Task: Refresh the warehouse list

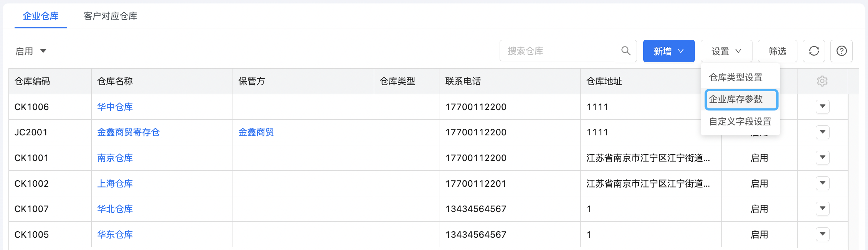Action: coord(814,51)
